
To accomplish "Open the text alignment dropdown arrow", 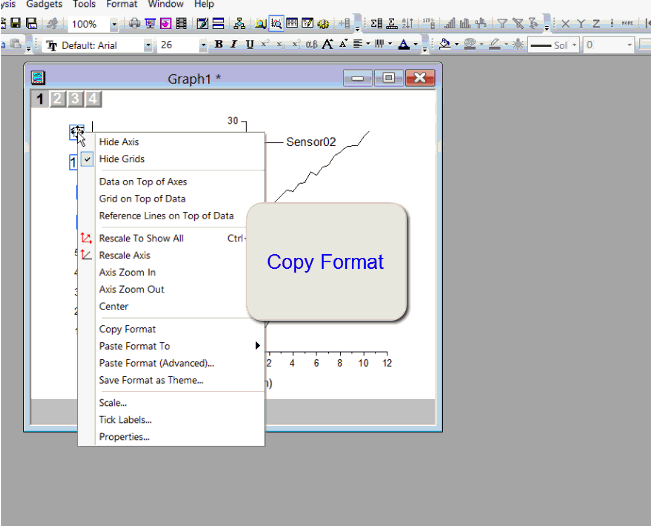I will pyautogui.click(x=368, y=44).
